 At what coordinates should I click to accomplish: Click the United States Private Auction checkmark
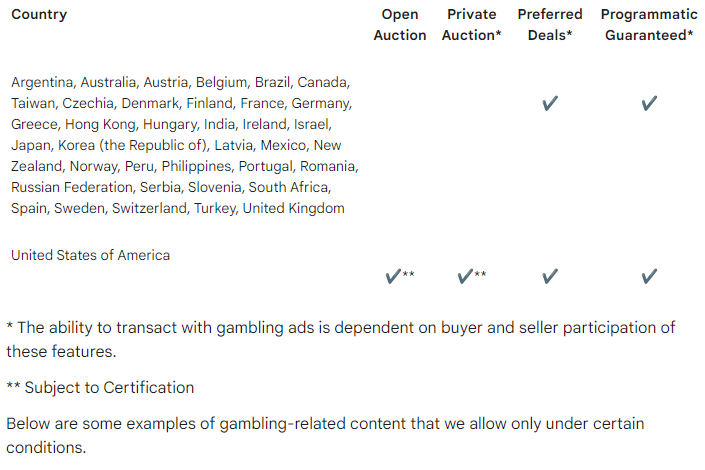tap(465, 277)
